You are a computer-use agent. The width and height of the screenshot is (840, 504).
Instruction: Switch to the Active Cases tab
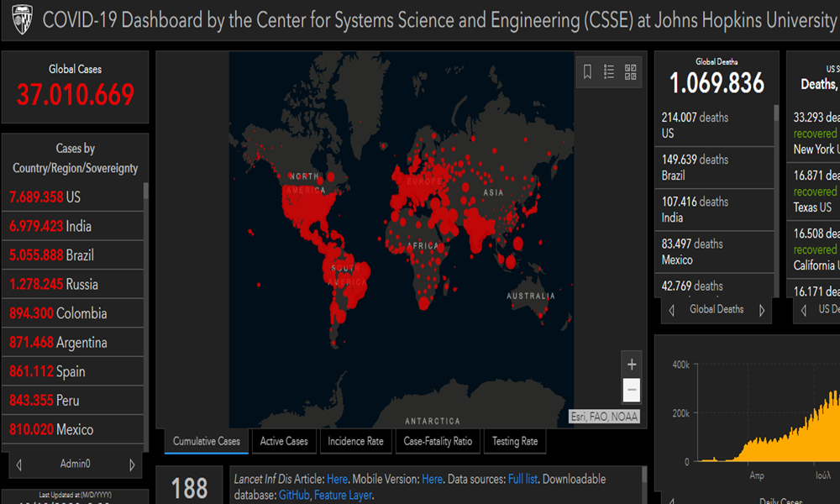tap(284, 441)
